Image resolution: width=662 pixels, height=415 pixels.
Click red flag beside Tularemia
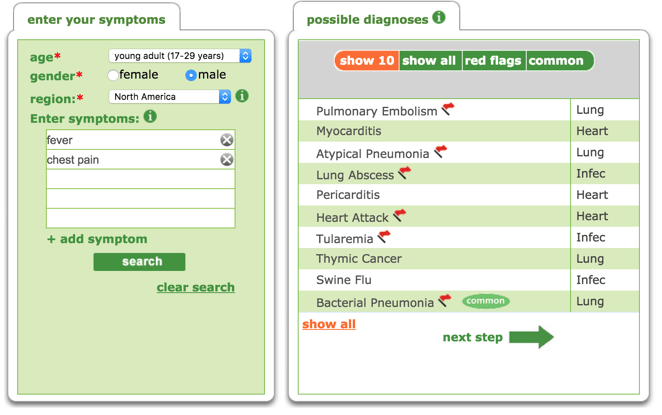tap(384, 236)
